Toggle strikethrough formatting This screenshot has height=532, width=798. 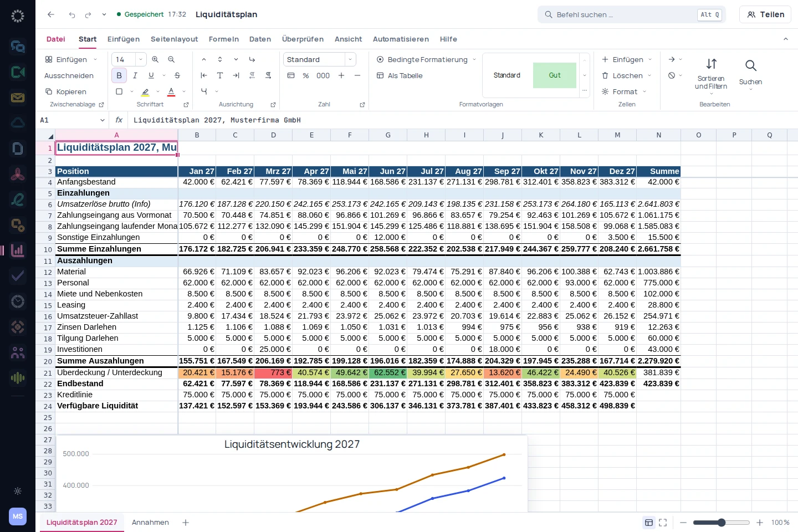[177, 75]
